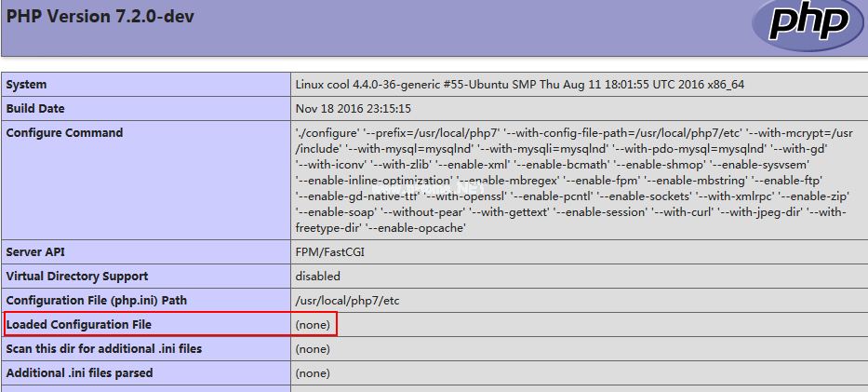Click the PHP logo in the header

coord(806,24)
